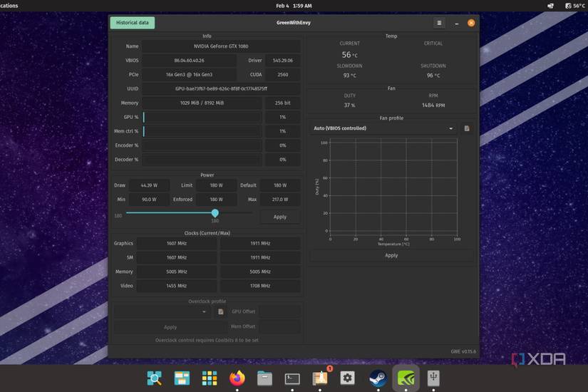Select the CUDA cores value 2560
The height and width of the screenshot is (392, 588).
point(283,75)
